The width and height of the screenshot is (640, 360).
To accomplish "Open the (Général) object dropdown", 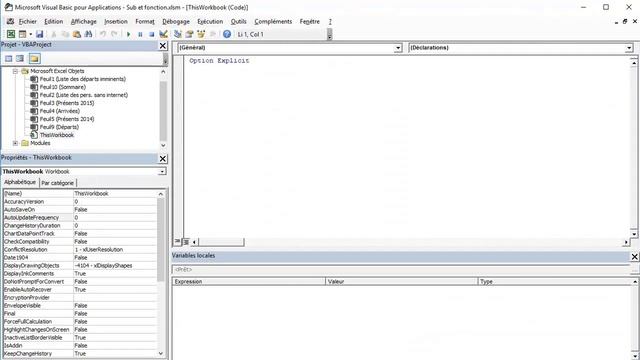I will tap(398, 48).
